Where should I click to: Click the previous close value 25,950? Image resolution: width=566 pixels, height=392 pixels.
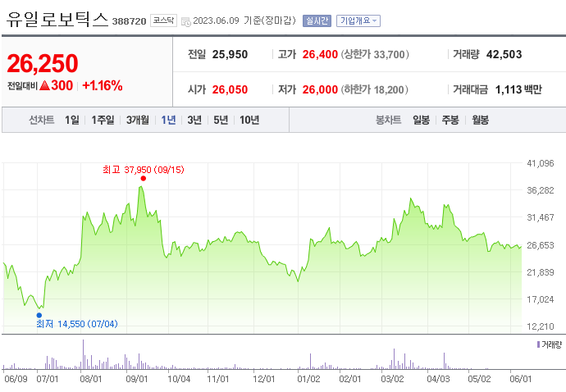(x=230, y=54)
